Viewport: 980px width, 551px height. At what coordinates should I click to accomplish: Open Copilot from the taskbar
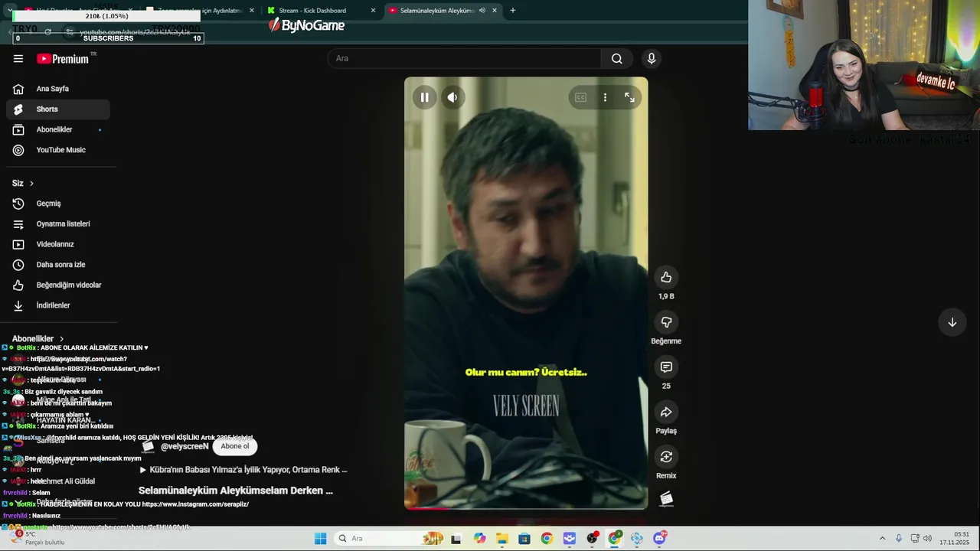click(x=479, y=539)
